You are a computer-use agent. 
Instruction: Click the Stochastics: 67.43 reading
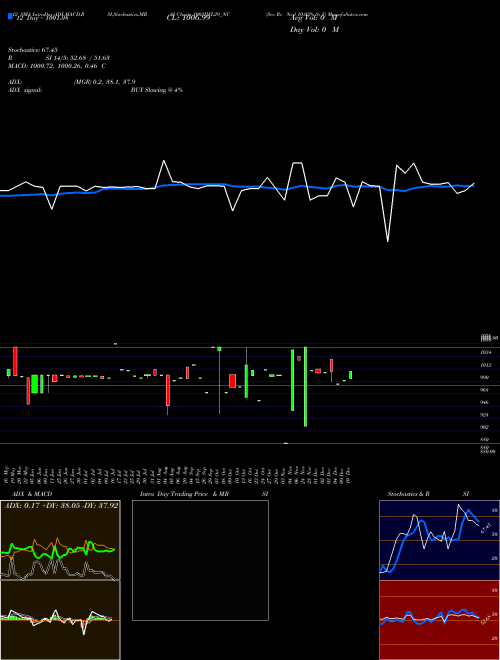click(33, 50)
